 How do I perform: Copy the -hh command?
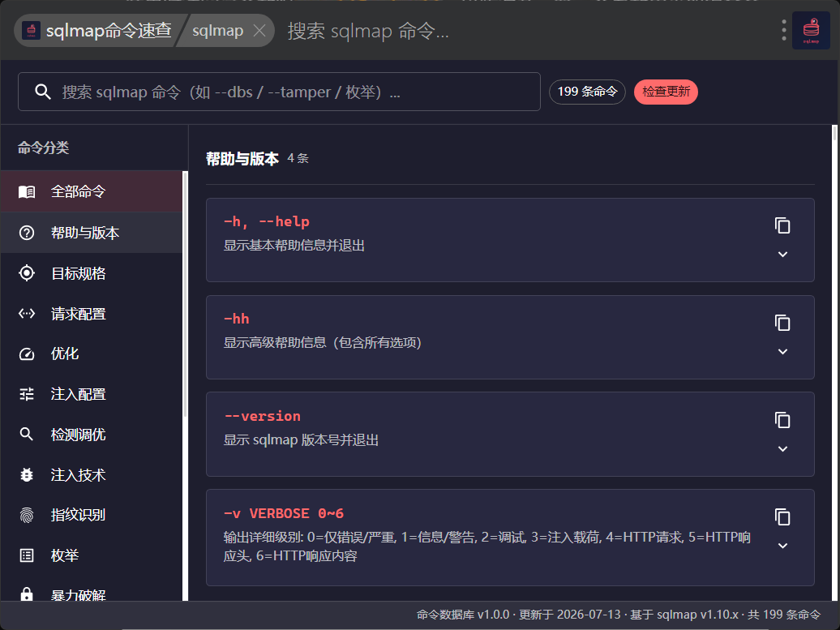point(782,323)
